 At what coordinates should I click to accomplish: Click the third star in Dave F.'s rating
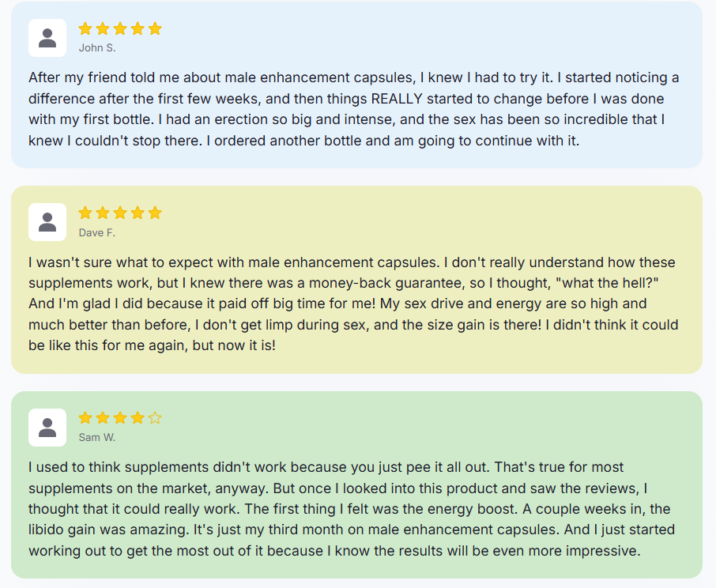coord(120,213)
